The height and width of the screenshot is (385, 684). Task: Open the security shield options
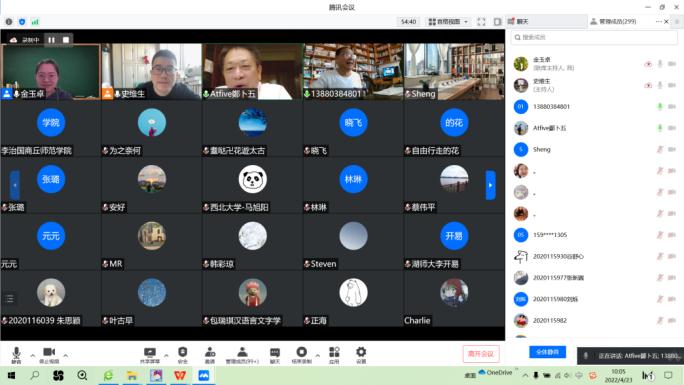[x=183, y=355]
